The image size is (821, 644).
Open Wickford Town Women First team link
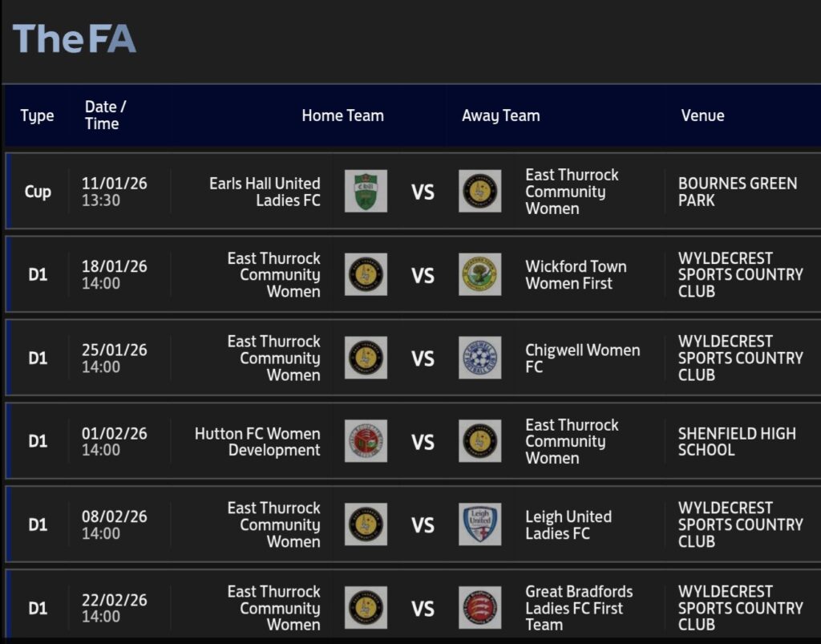575,274
